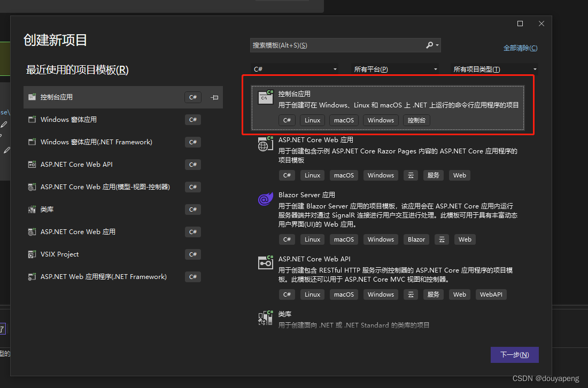Click icon of ASP.NET Core Web 应用(模型-视图-控制器)
Screen dimensions: 588x388
pyautogui.click(x=32, y=187)
